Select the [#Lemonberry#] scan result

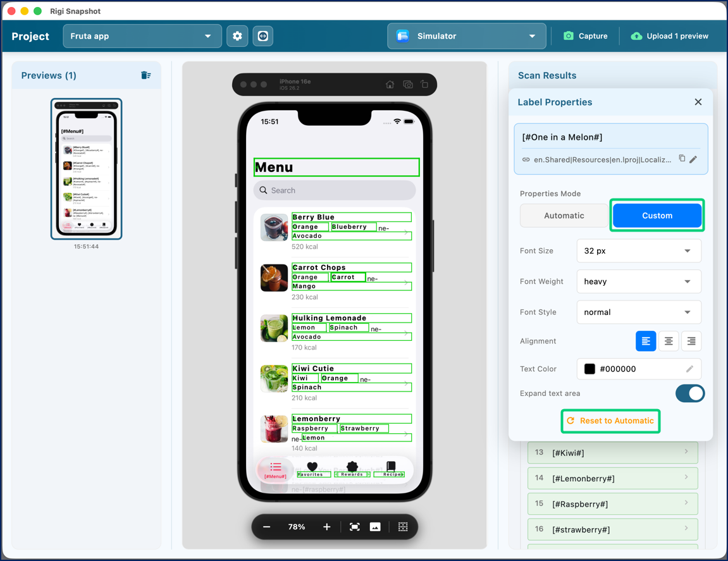coord(612,478)
